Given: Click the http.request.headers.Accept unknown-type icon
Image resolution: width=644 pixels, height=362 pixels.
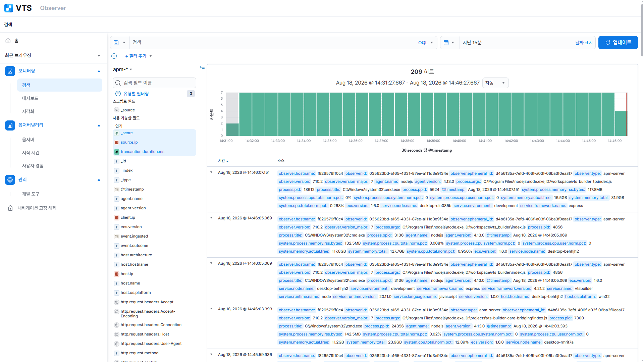Looking at the screenshot, I should coord(117,302).
